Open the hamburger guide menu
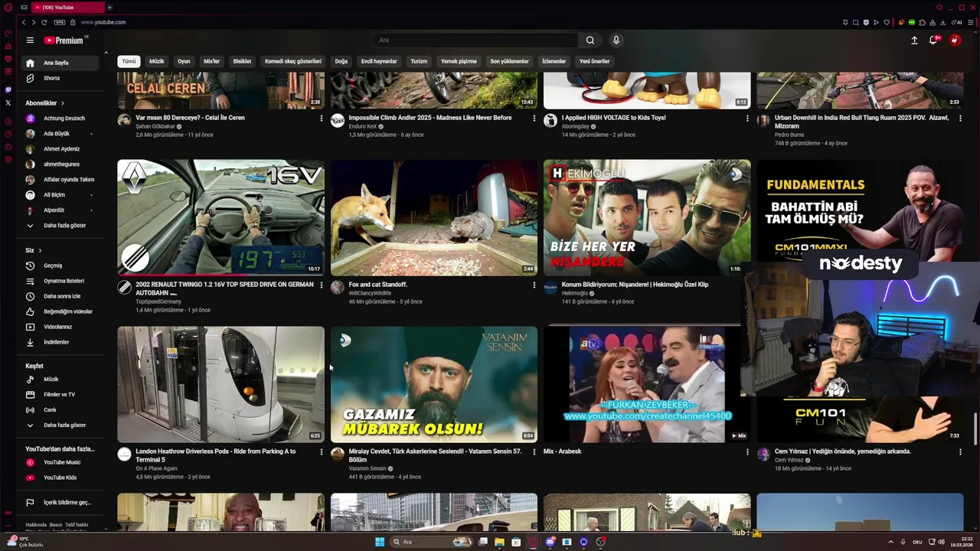Screen dimensions: 980x551 [30, 41]
